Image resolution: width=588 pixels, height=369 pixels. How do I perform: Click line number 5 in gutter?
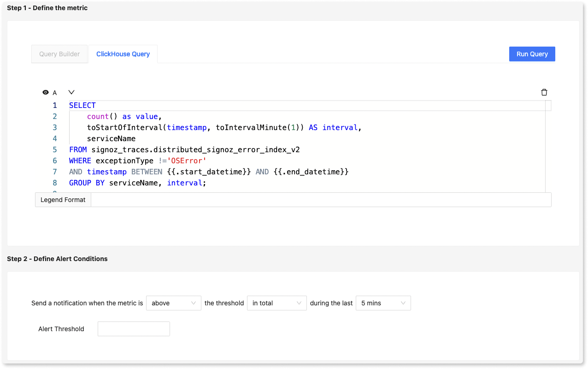pos(55,149)
